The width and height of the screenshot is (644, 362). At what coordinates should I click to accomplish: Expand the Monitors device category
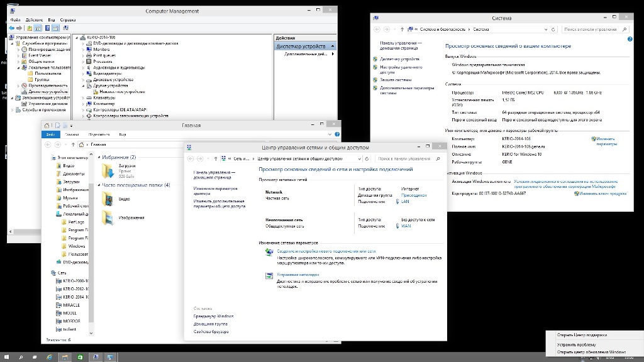coord(83,50)
